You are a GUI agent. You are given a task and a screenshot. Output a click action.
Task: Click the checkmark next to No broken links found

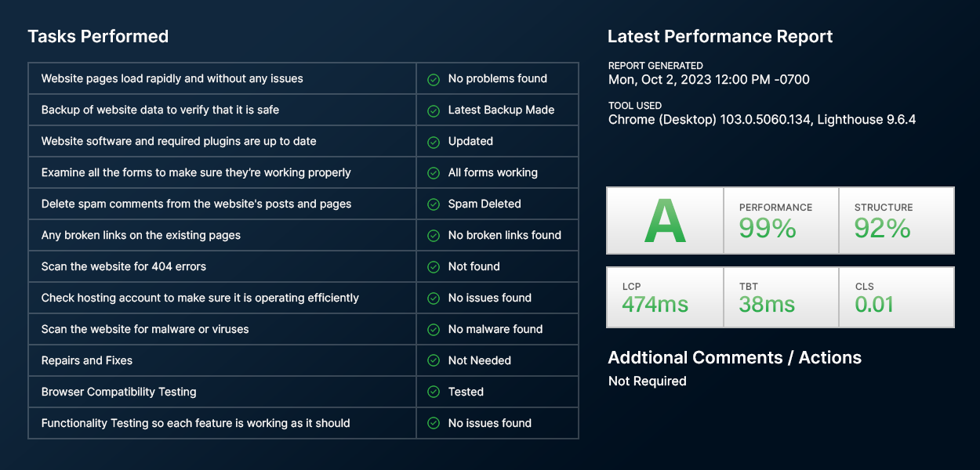pos(433,236)
